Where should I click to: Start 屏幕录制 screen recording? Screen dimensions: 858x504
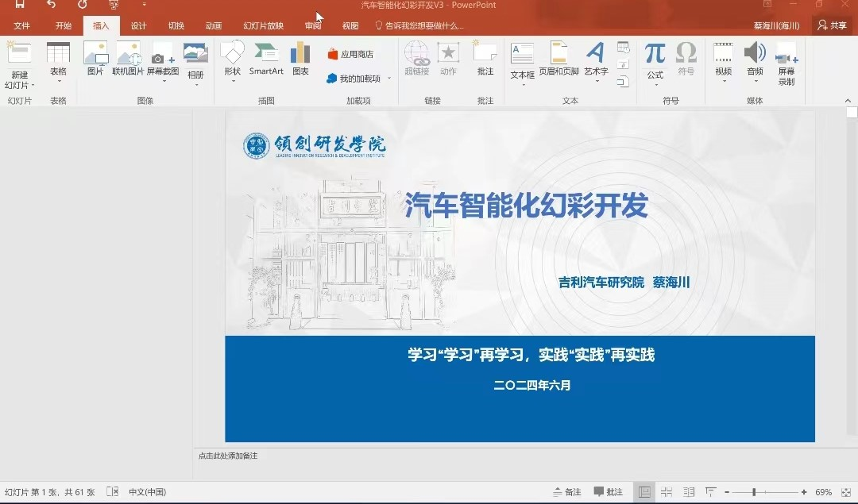click(x=786, y=63)
